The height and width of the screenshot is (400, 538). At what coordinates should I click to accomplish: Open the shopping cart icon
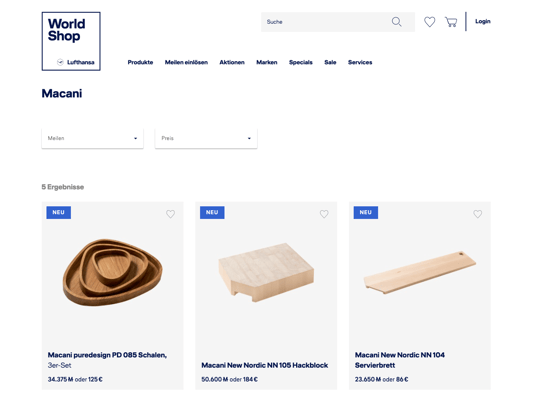pos(451,22)
